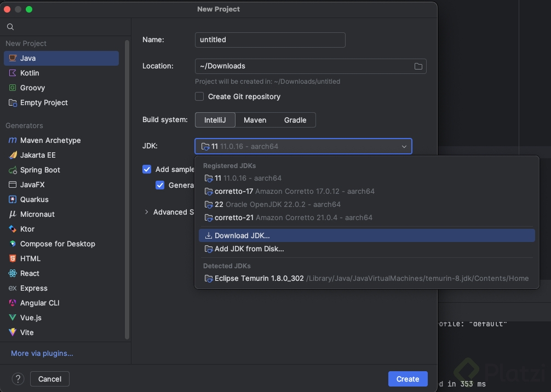Click the Spring Boot generator icon
The height and width of the screenshot is (392, 551).
[x=13, y=170]
